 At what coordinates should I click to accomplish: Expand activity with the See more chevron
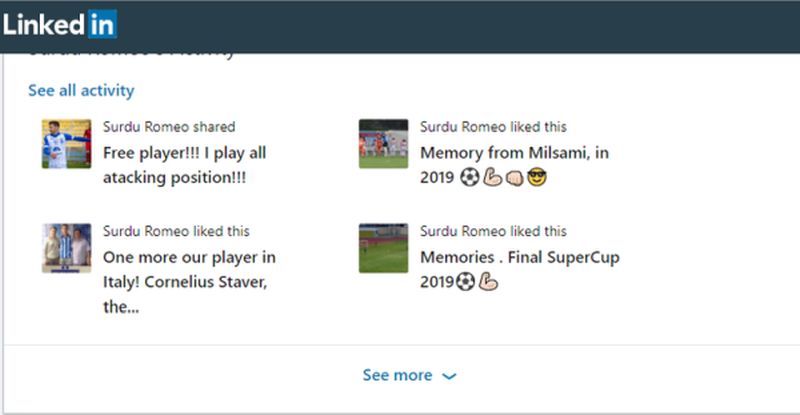pos(449,376)
